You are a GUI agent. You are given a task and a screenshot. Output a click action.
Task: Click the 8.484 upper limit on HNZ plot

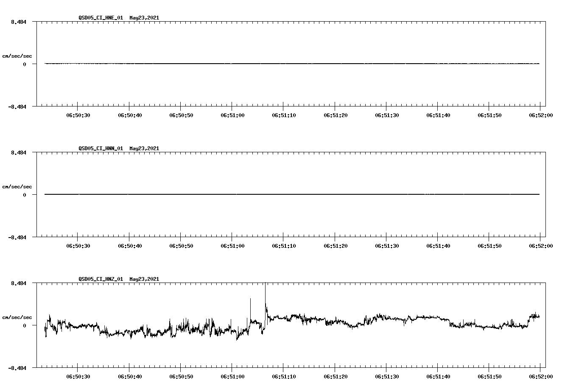(19, 283)
